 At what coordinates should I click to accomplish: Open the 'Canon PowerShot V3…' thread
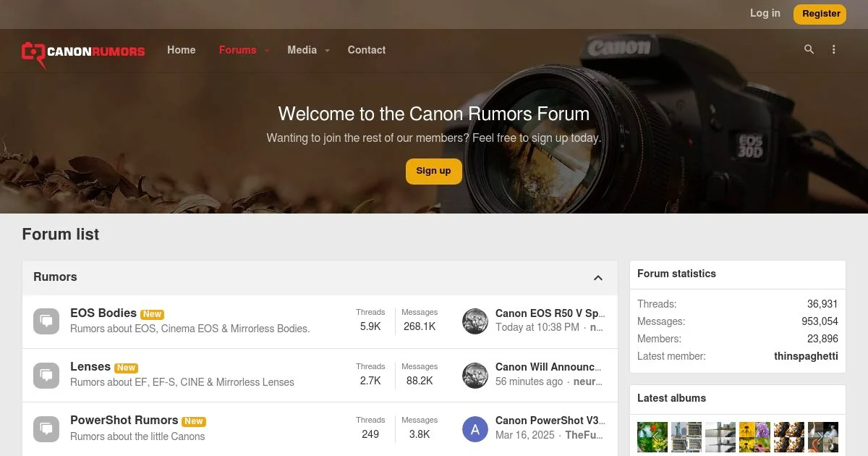[550, 421]
